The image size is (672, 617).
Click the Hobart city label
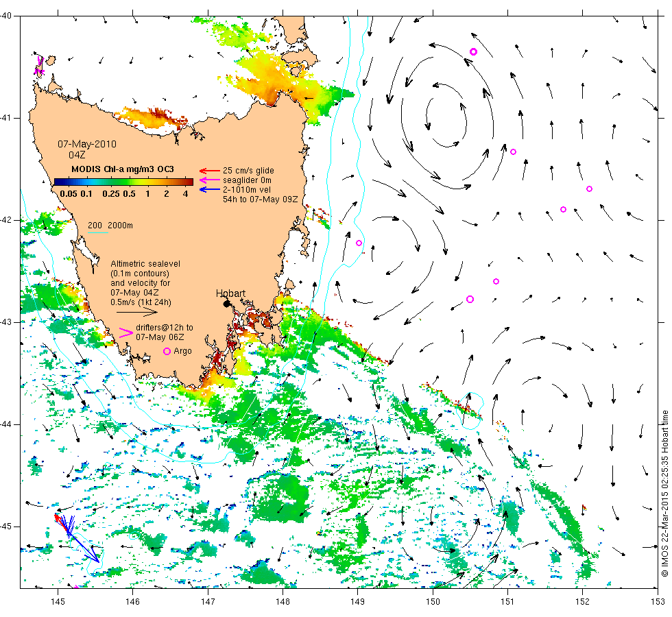point(230,293)
